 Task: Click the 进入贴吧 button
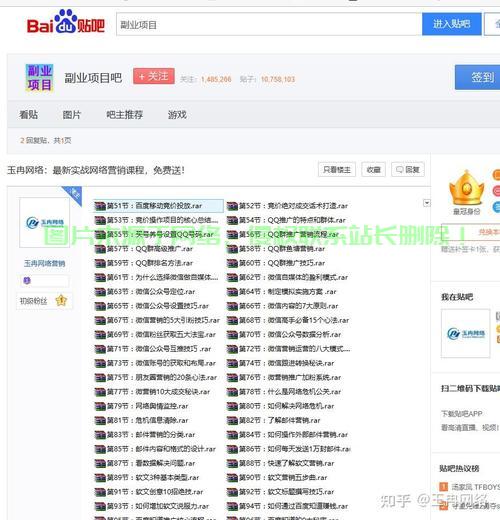[452, 24]
